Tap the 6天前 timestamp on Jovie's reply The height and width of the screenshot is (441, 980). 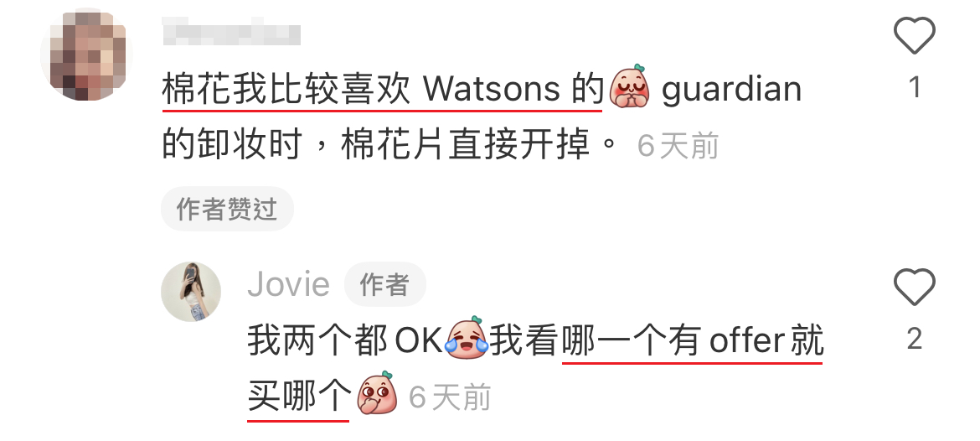(x=450, y=397)
